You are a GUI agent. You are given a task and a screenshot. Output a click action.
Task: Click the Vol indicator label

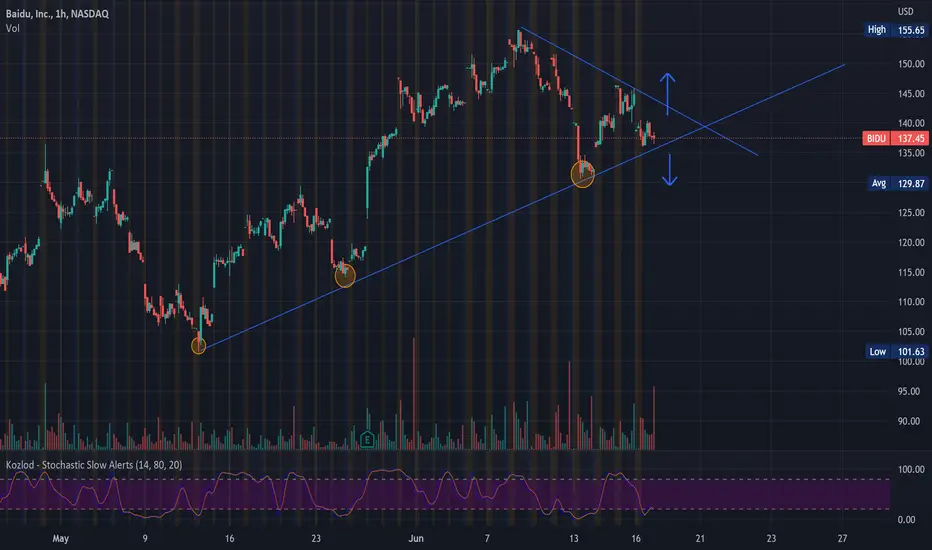[x=12, y=28]
